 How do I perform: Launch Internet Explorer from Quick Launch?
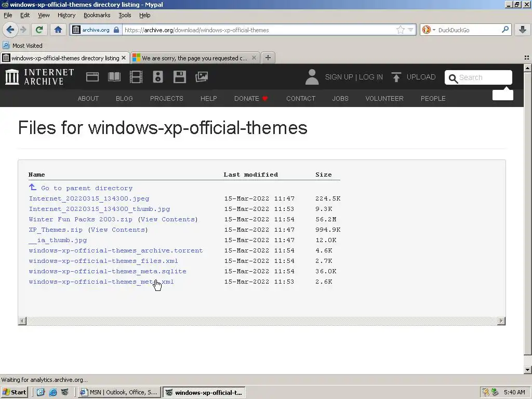point(53,392)
